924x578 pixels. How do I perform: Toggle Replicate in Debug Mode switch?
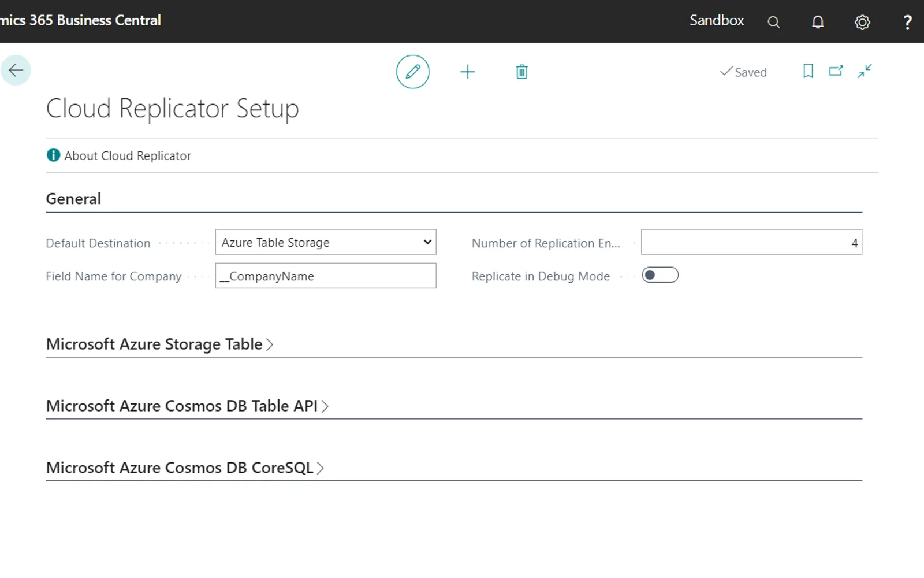pyautogui.click(x=660, y=275)
